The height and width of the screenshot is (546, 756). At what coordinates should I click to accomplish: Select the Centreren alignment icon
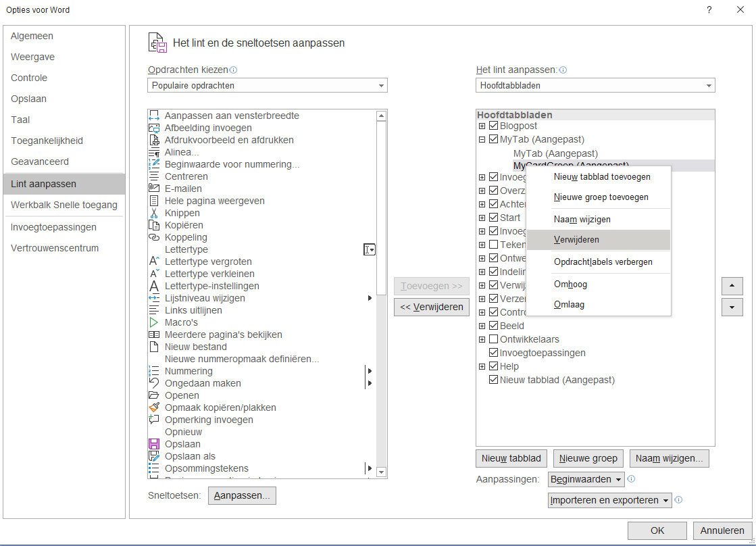pyautogui.click(x=154, y=176)
